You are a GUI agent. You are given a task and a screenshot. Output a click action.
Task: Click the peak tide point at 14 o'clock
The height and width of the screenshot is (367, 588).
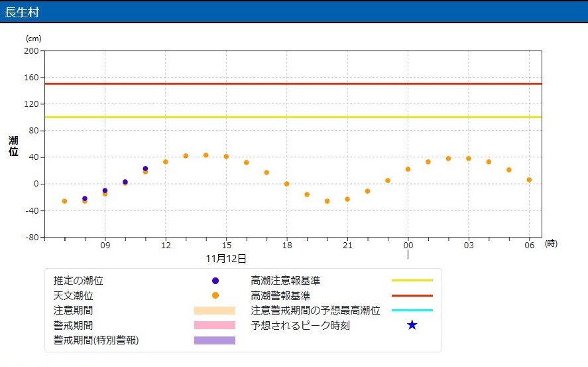click(x=206, y=155)
